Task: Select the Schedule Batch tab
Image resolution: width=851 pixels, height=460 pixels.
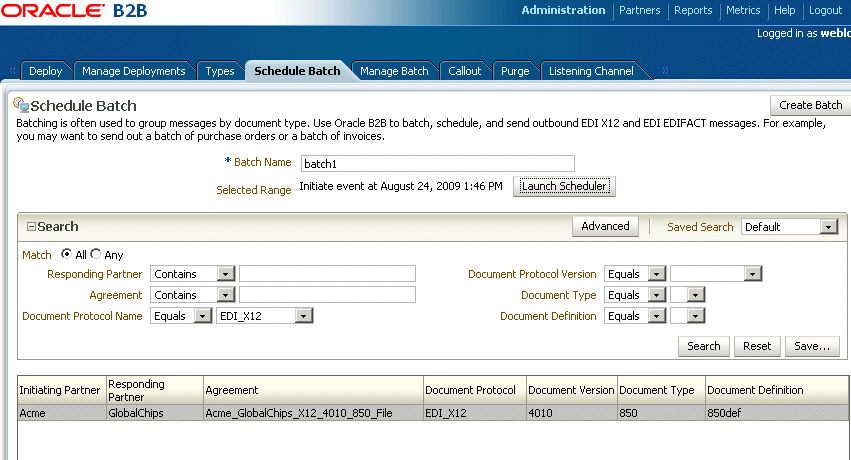Action: pos(297,71)
